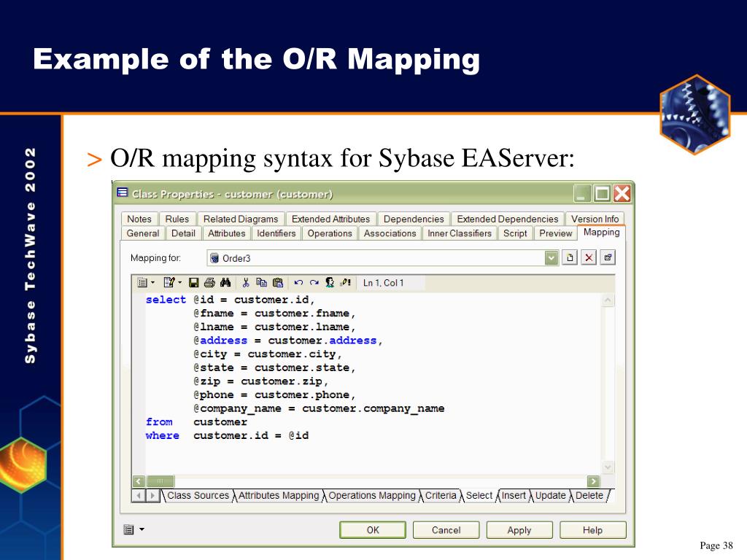Delete the mapping with the red X icon

tap(589, 257)
